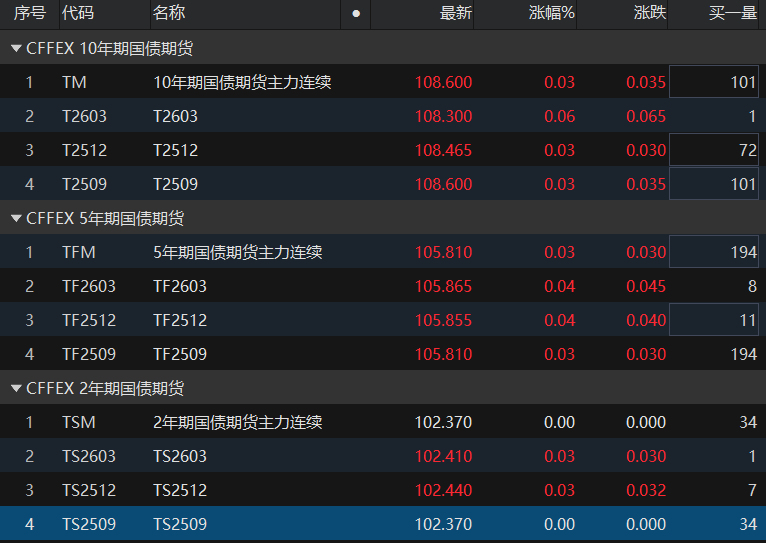Click latest price 105.865 of TF2603
This screenshot has width=766, height=543.
point(444,286)
